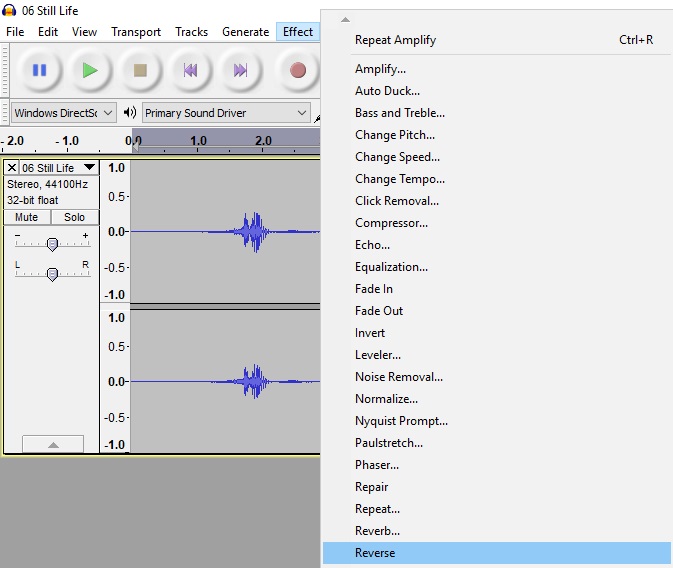Click Repeat Amplify menu entry
Screen dimensions: 673x568
pyautogui.click(x=395, y=40)
